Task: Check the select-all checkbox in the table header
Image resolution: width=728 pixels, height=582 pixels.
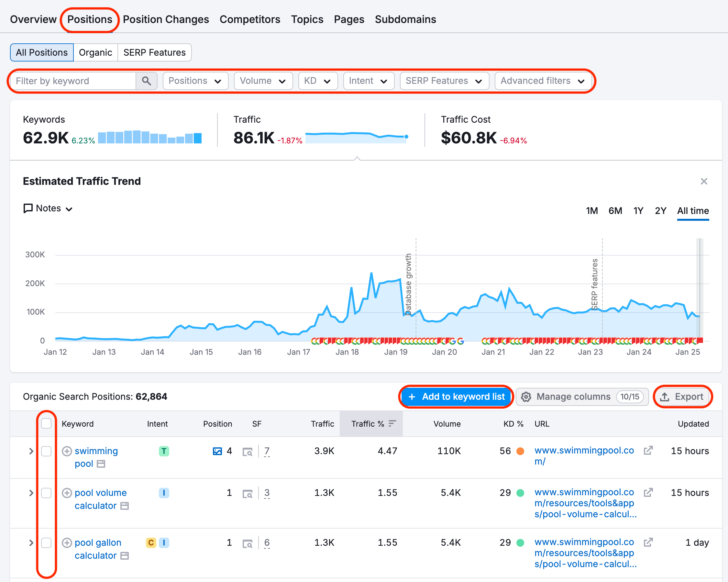Action: 46,423
